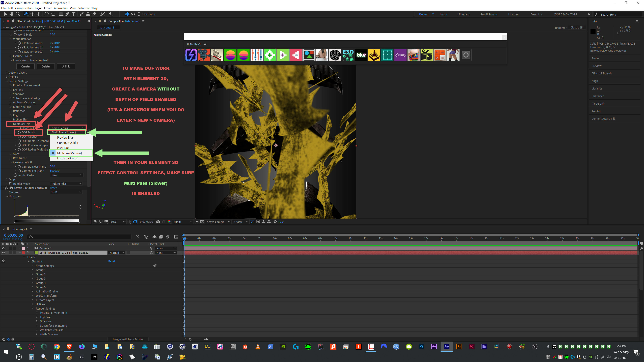644x362 pixels.
Task: Open Chrome from the Windows taskbar
Action: [x=57, y=346]
